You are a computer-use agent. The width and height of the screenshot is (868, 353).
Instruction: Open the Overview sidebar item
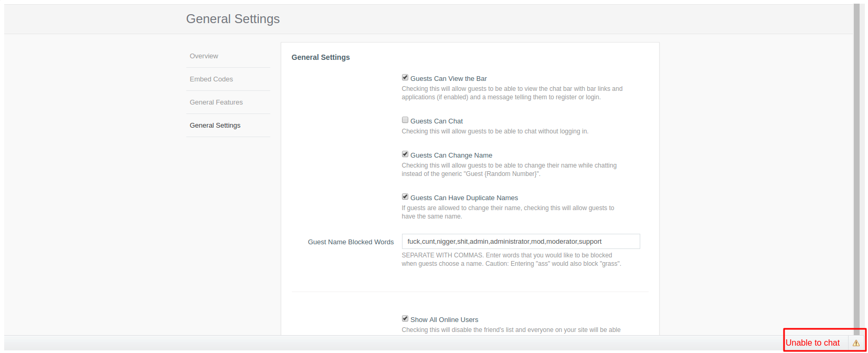tap(204, 56)
